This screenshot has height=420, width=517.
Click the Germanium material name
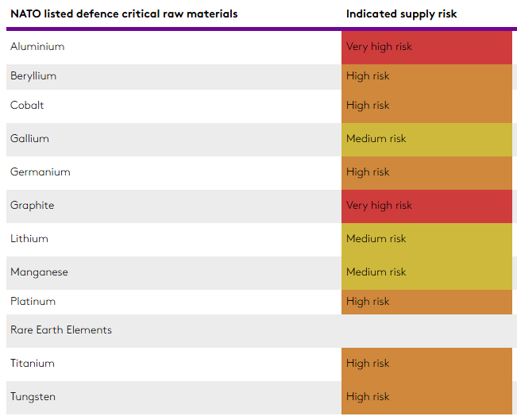(41, 172)
